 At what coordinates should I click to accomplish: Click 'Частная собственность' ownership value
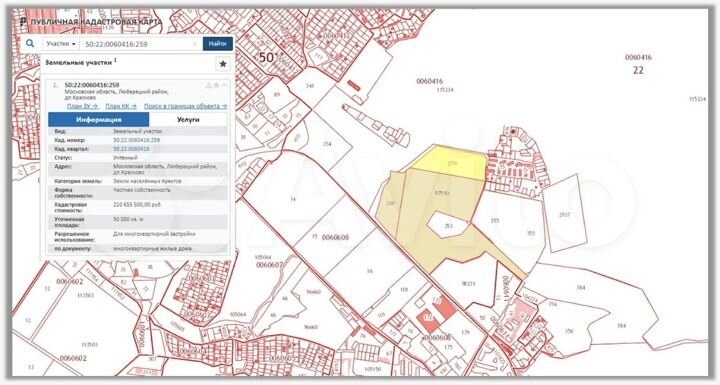point(141,190)
